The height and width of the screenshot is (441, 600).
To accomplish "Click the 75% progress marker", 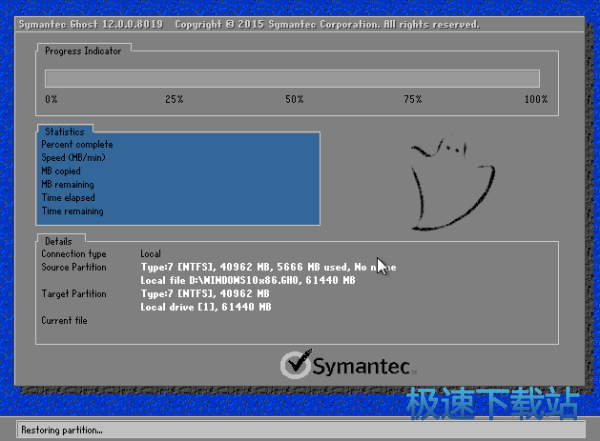I will pyautogui.click(x=412, y=99).
